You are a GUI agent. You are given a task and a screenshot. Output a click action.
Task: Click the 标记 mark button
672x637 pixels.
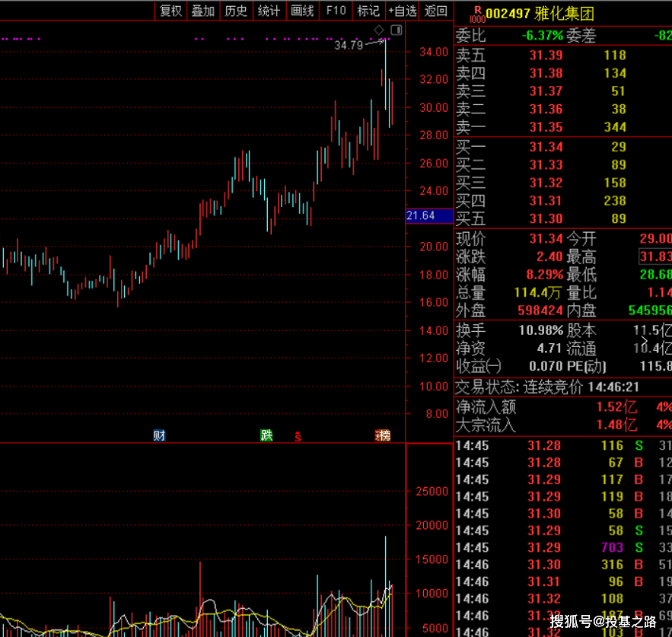point(368,11)
